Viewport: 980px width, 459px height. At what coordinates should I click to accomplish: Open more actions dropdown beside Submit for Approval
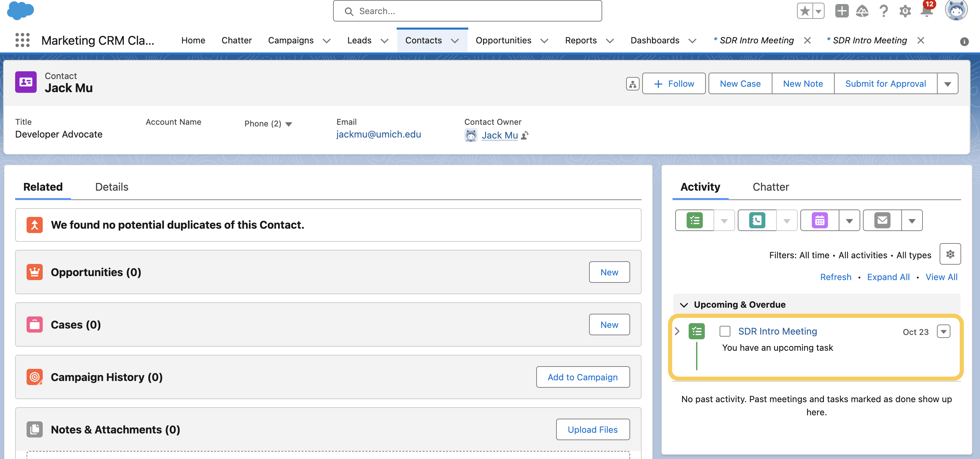click(x=947, y=84)
